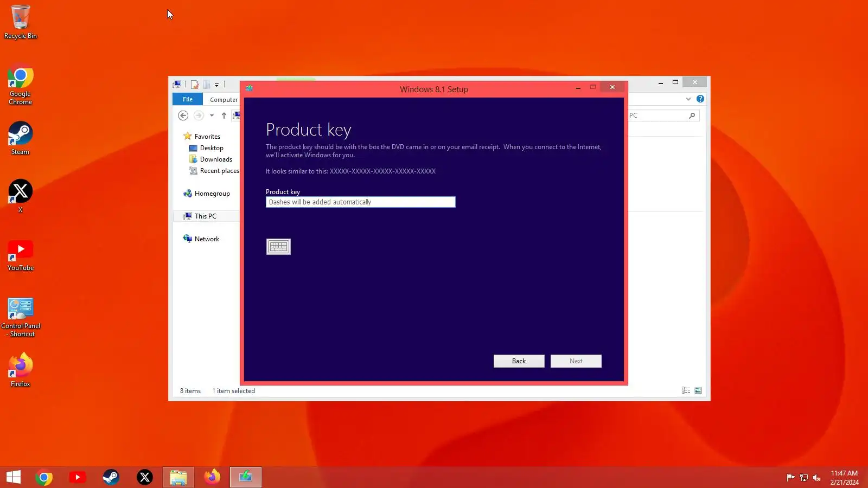Launch Steam from the taskbar
Image resolution: width=868 pixels, height=488 pixels.
pyautogui.click(x=111, y=477)
